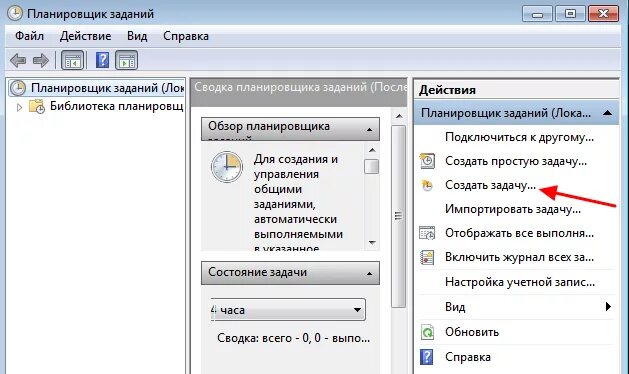This screenshot has height=374, width=629.
Task: Open the Справка menu in menu bar
Action: coord(186,36)
